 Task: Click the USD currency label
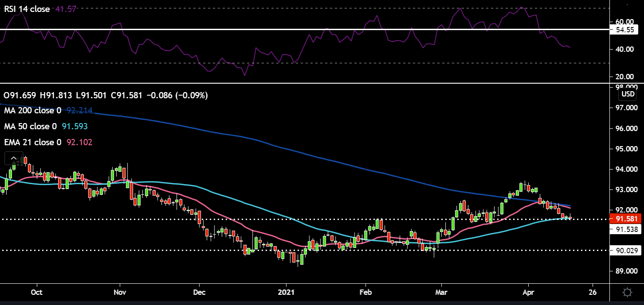pos(628,94)
